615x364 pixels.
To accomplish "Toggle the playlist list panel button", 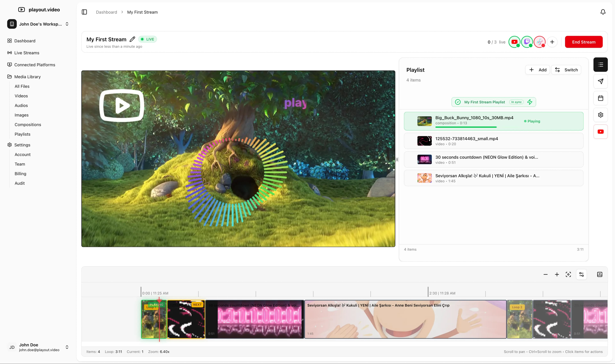I will pyautogui.click(x=600, y=65).
